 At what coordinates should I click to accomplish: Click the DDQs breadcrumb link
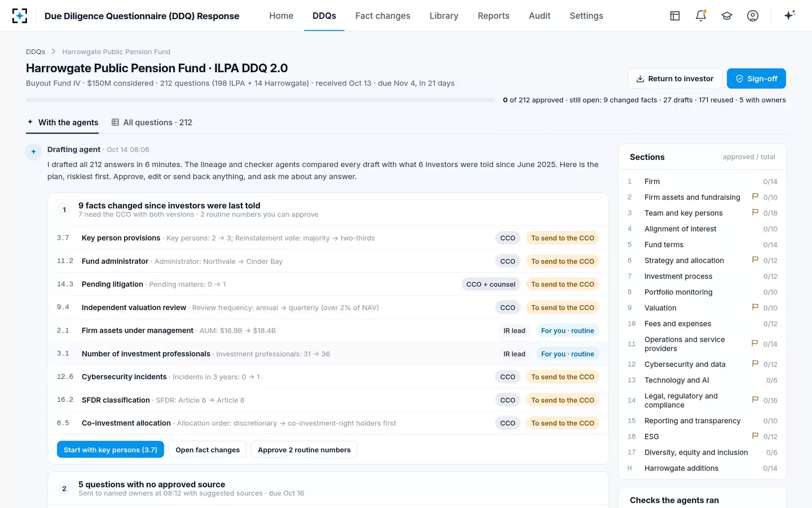tap(36, 52)
